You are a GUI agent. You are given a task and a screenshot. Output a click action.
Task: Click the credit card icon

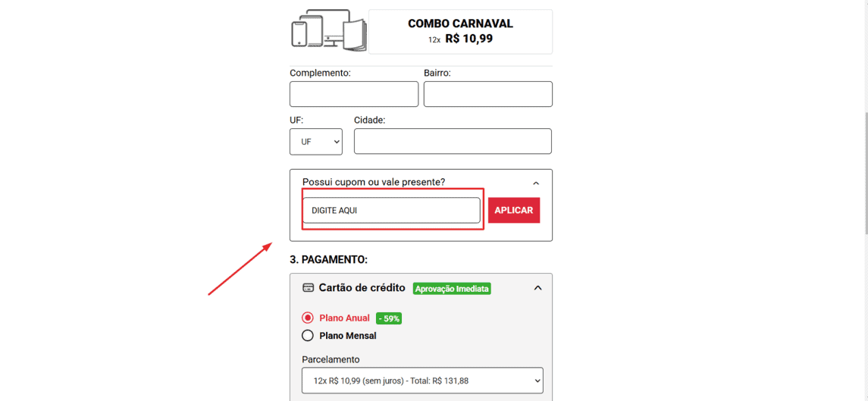click(x=308, y=288)
